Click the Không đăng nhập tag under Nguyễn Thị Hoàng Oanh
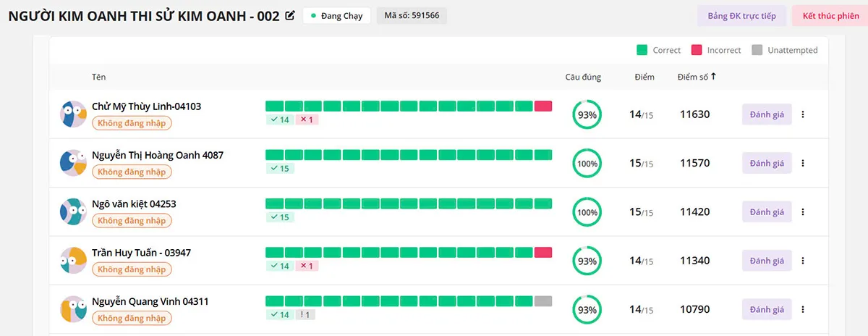The width and height of the screenshot is (868, 336). [x=132, y=172]
